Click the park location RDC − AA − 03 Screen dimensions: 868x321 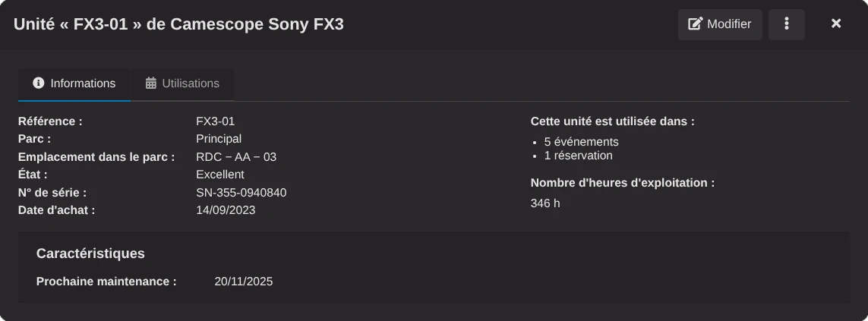tap(236, 157)
